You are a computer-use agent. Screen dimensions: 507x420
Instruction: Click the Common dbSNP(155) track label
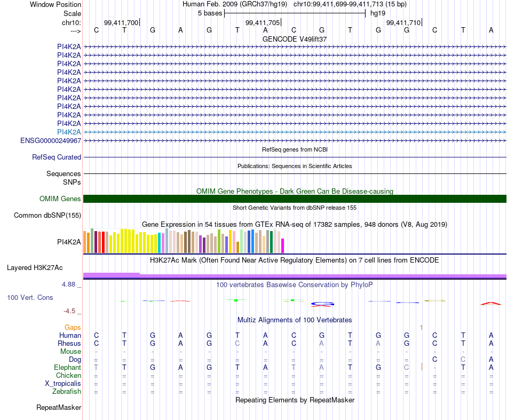click(47, 215)
